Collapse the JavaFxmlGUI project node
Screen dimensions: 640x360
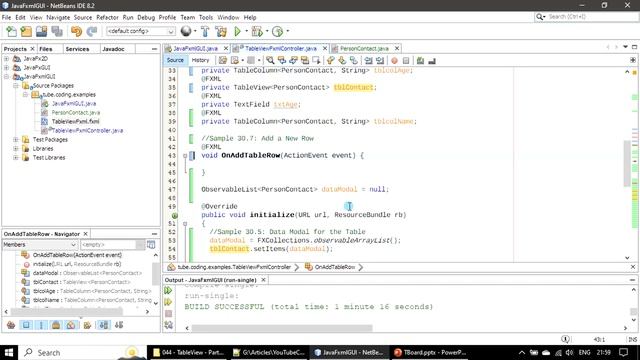tap(7, 76)
